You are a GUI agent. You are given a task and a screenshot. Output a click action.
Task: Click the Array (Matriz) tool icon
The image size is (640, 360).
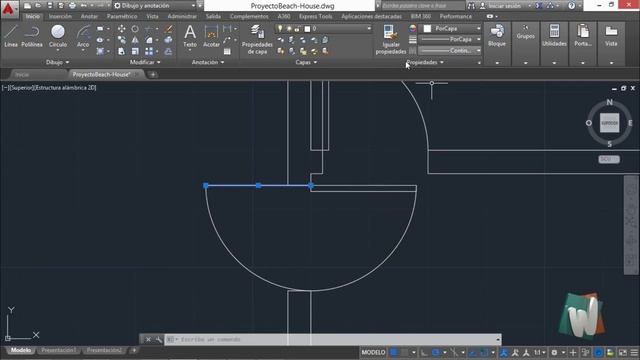[x=149, y=51]
